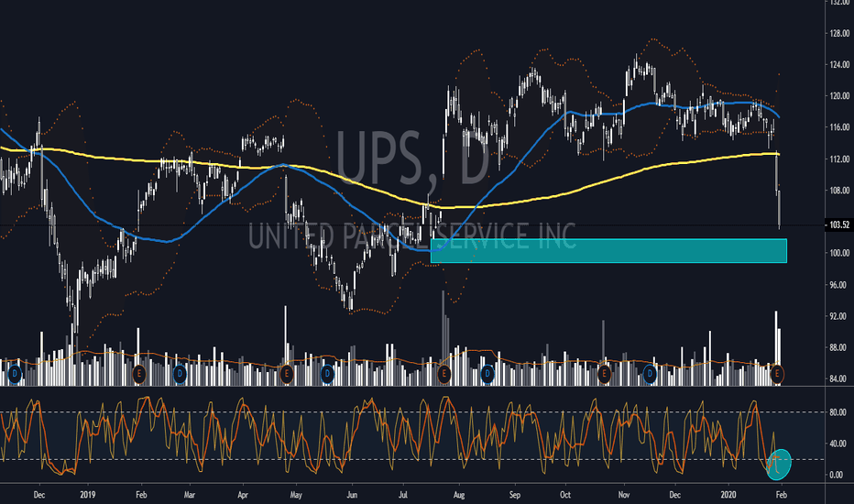
Task: Open the E earnings marker just before May
Action: pyautogui.click(x=286, y=374)
